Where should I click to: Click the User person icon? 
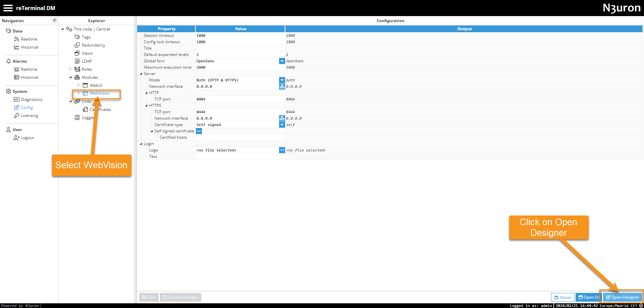click(x=9, y=129)
